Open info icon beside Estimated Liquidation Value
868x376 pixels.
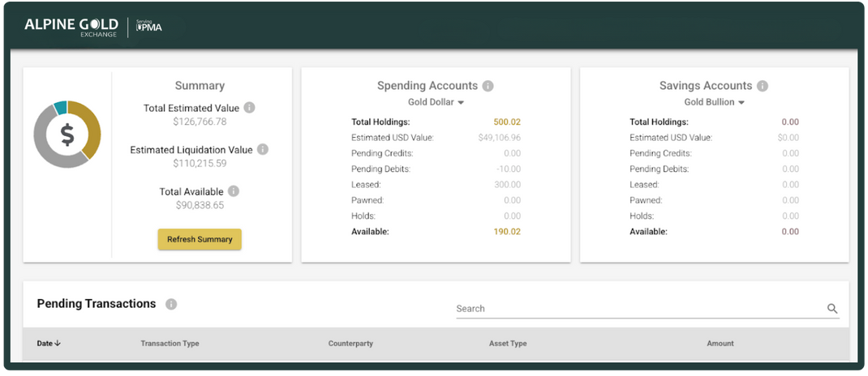click(x=263, y=149)
